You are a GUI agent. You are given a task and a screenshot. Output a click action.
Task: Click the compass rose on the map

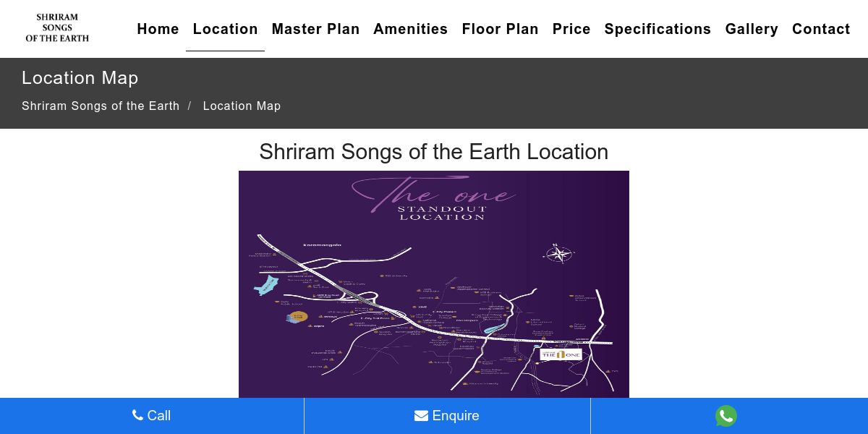tap(558, 253)
